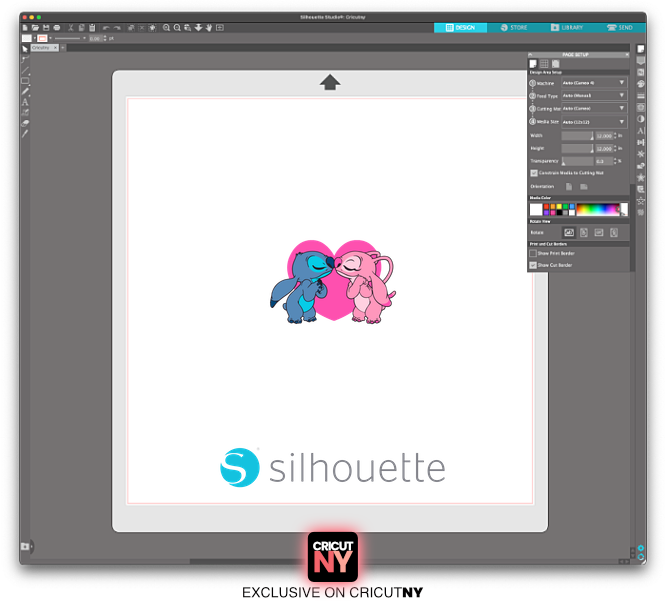
Task: Select the first Rotate View option
Action: tap(569, 232)
